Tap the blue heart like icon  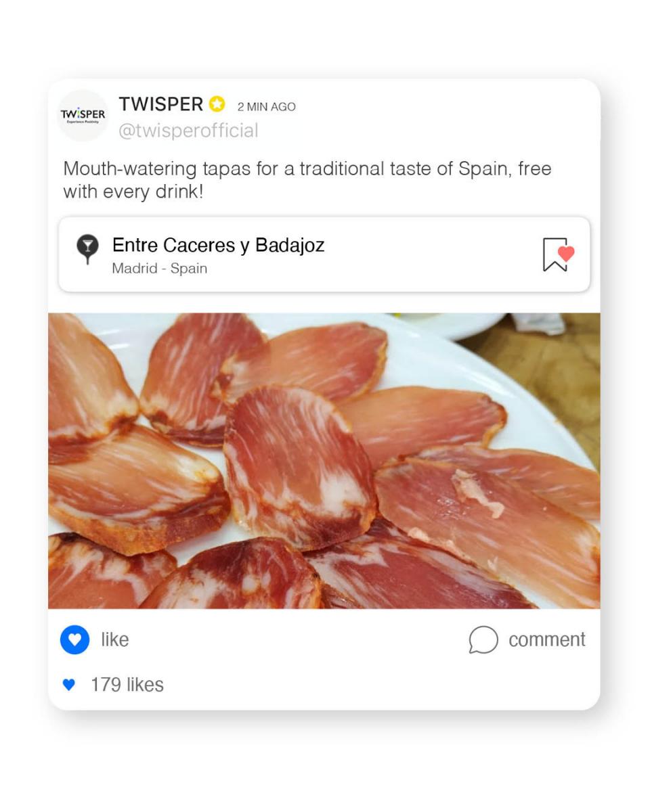click(74, 639)
